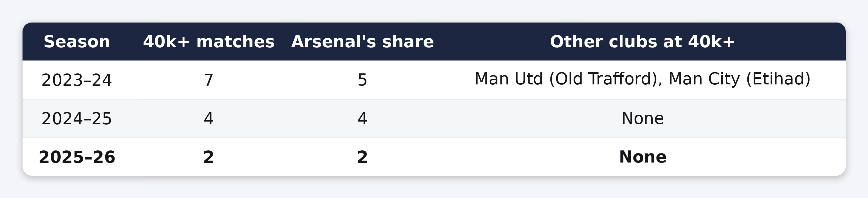This screenshot has height=198, width=868.
Task: Select the 2024–25 season cell
Action: point(77,119)
